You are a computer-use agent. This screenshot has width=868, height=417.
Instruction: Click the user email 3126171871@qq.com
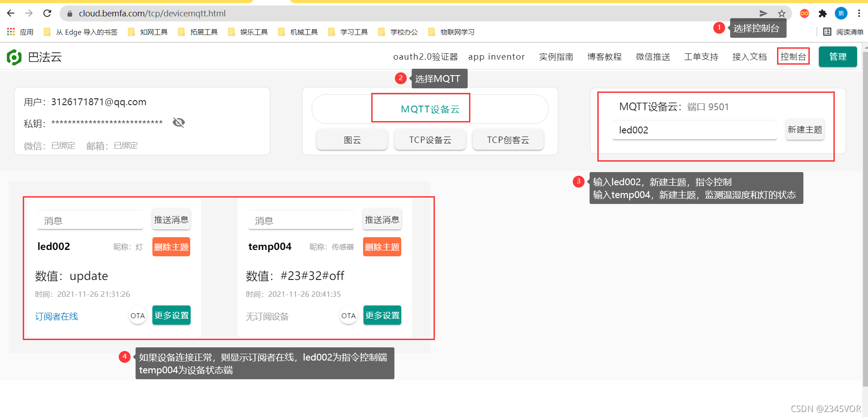click(x=99, y=102)
